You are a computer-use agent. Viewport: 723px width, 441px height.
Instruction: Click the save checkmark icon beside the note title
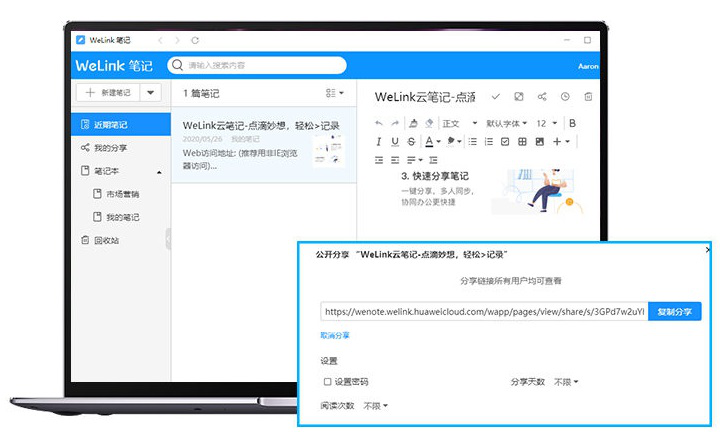(496, 96)
